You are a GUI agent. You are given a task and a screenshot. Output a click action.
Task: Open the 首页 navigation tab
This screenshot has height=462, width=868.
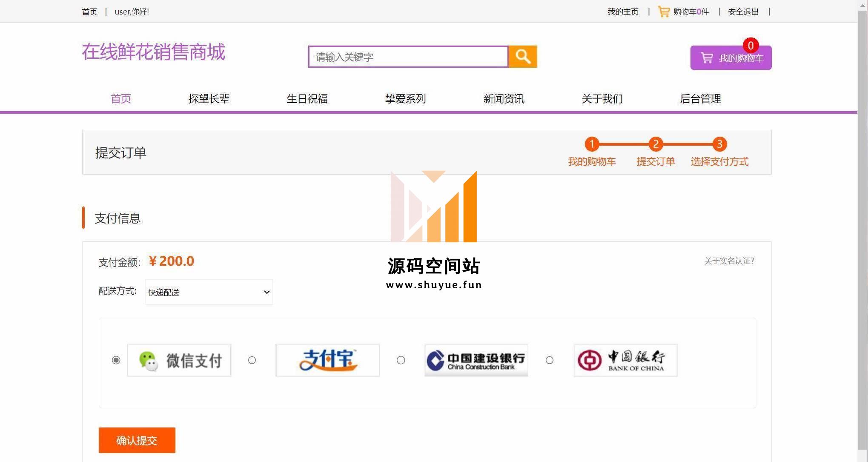[x=121, y=99]
